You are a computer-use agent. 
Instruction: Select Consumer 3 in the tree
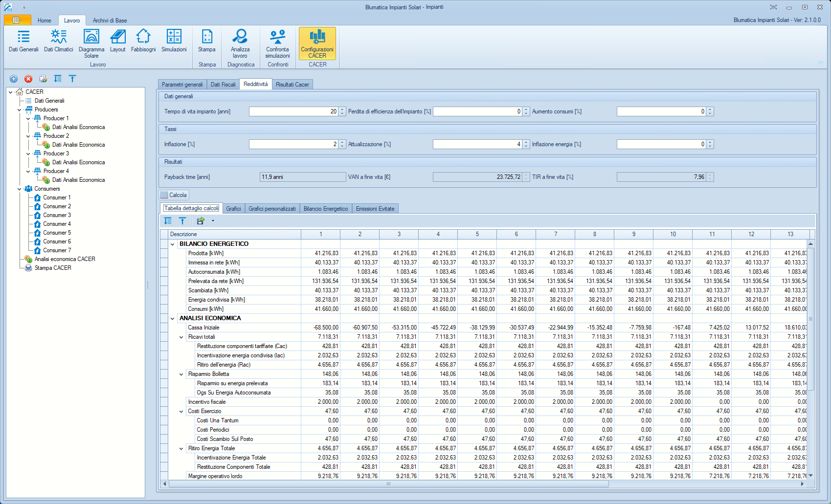[x=57, y=215]
